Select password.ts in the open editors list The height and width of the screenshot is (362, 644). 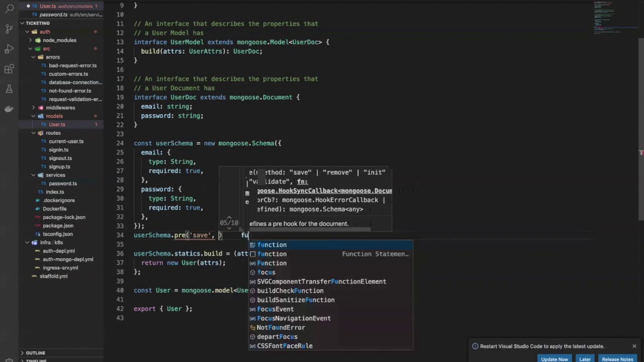(61, 15)
